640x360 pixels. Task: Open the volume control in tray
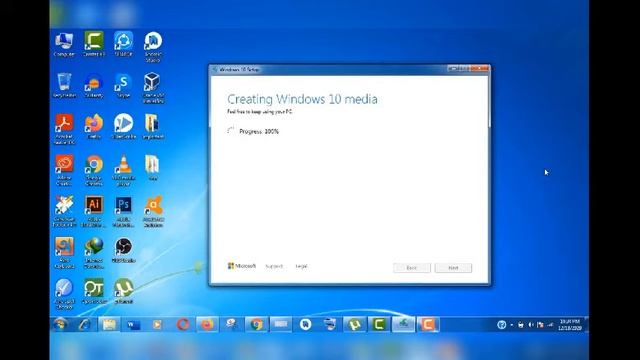531,325
